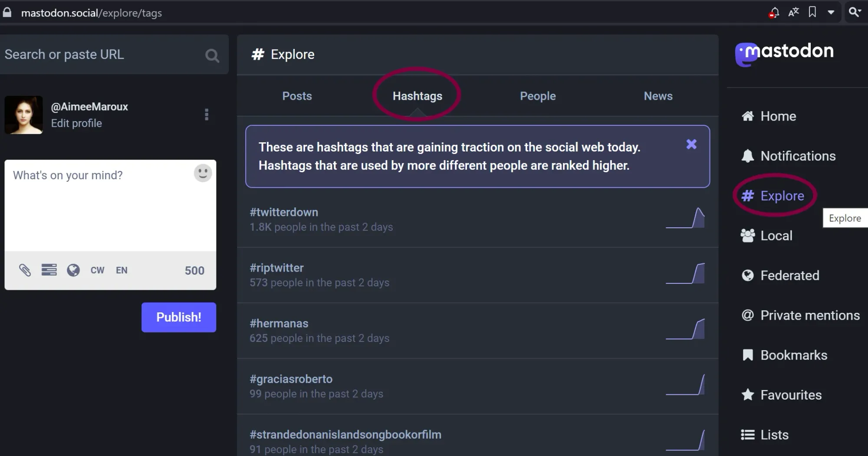Click the #riptwitter trend sparkline

(685, 273)
